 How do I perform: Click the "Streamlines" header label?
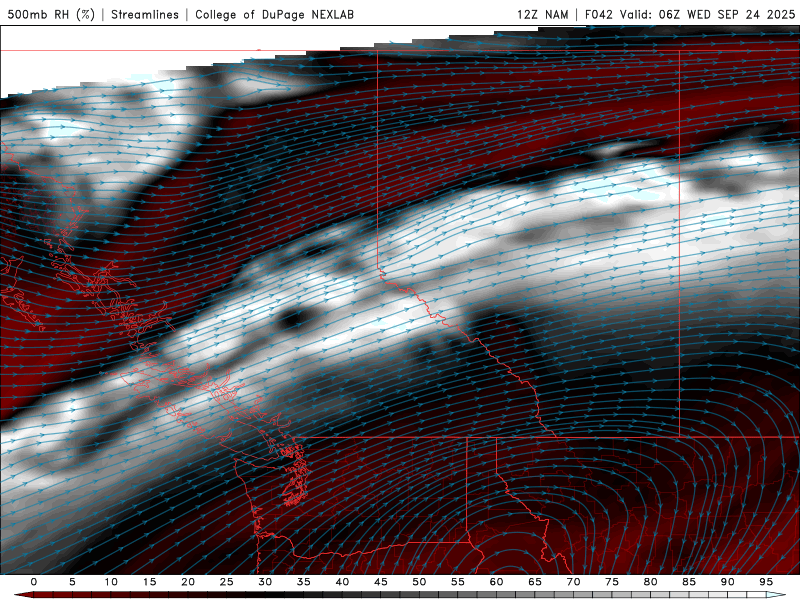tap(145, 14)
